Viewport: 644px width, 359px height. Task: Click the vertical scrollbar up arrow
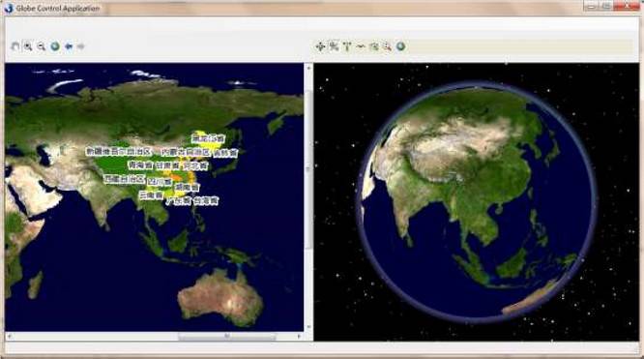(x=308, y=68)
